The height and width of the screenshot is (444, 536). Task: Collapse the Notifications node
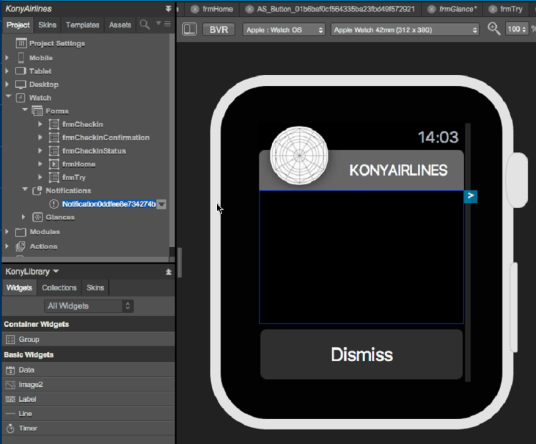click(25, 190)
